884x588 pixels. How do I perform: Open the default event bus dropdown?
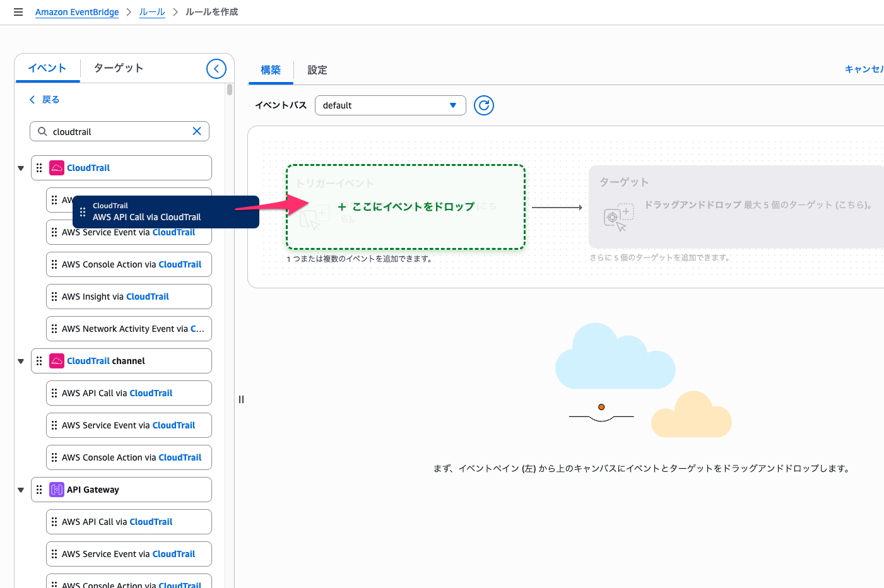tap(390, 105)
